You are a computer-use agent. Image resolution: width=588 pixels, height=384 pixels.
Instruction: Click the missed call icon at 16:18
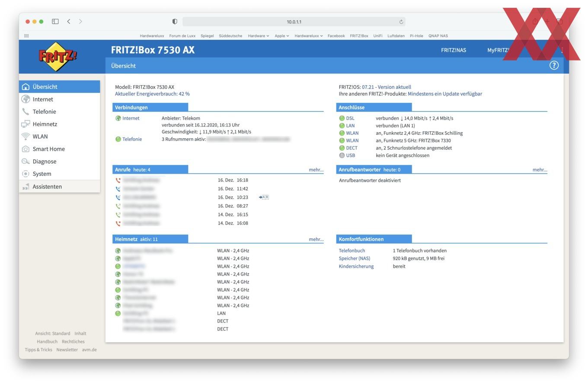click(x=118, y=180)
